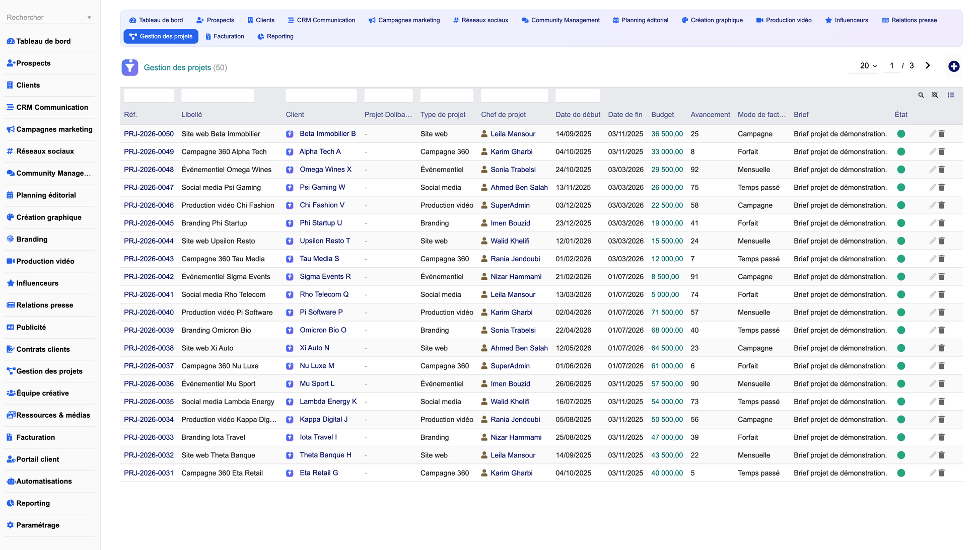980x550 pixels.
Task: Open the column selection list icon
Action: (951, 95)
